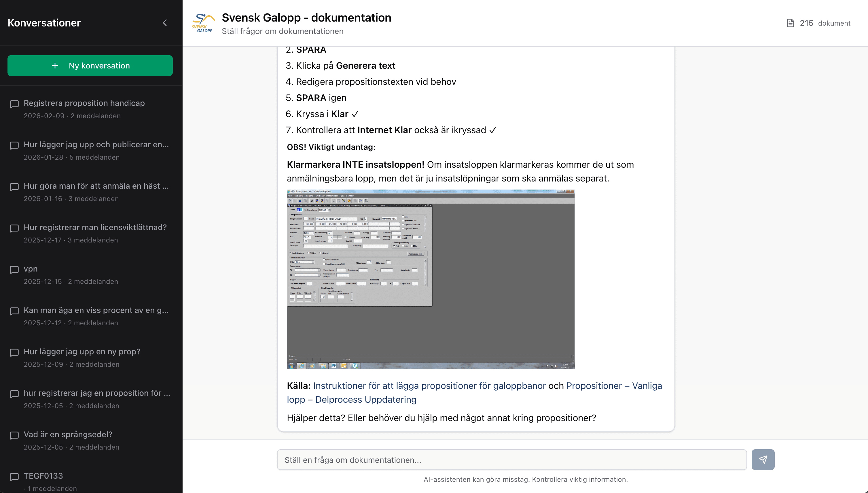Click chat icon beside Hur lägger jag upp och publicerar

tap(14, 145)
